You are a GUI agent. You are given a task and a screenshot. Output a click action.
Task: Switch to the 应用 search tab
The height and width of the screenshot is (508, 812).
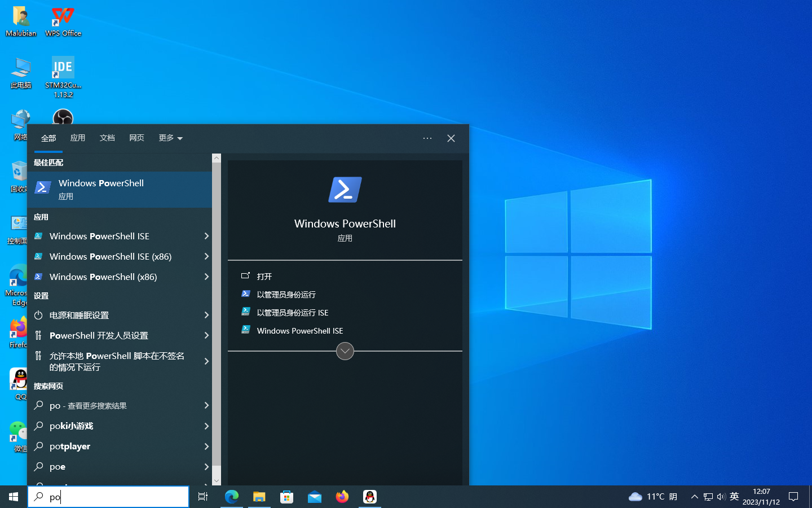click(78, 138)
